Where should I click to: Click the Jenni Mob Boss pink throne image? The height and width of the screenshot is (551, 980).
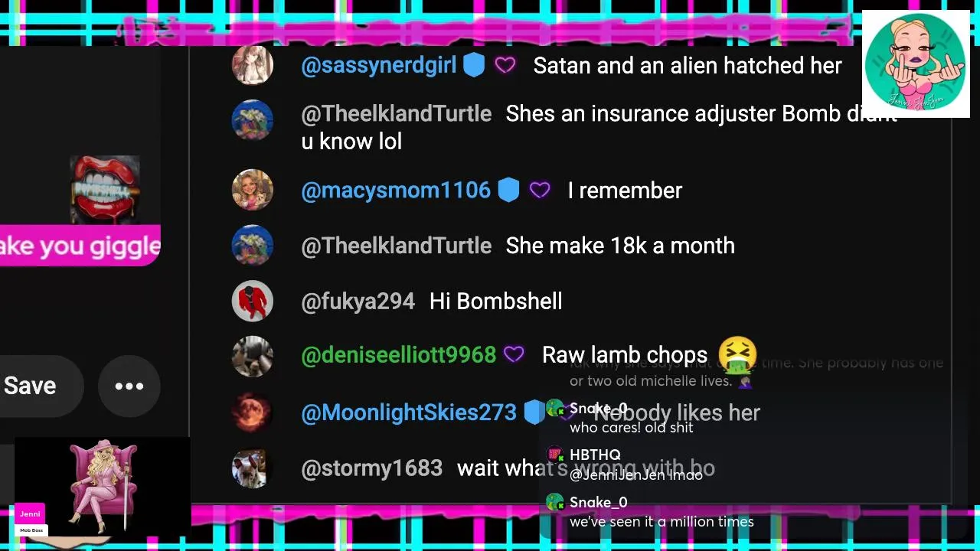[103, 487]
